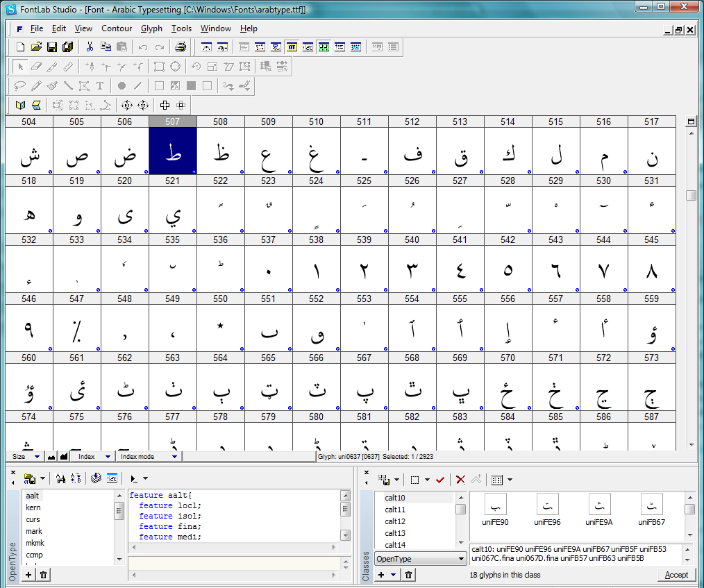Select the kern feature in list
Screen dimensions: 704x588
[x=33, y=507]
